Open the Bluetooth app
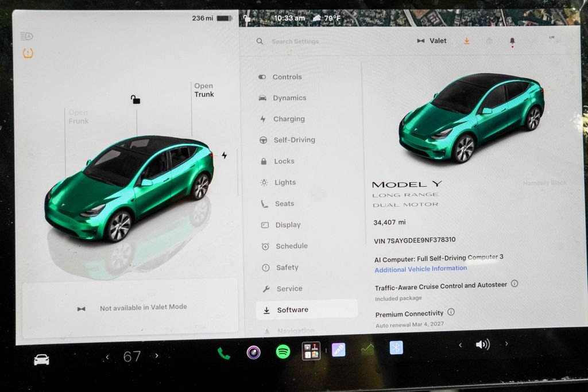588x392 pixels. tap(396, 347)
